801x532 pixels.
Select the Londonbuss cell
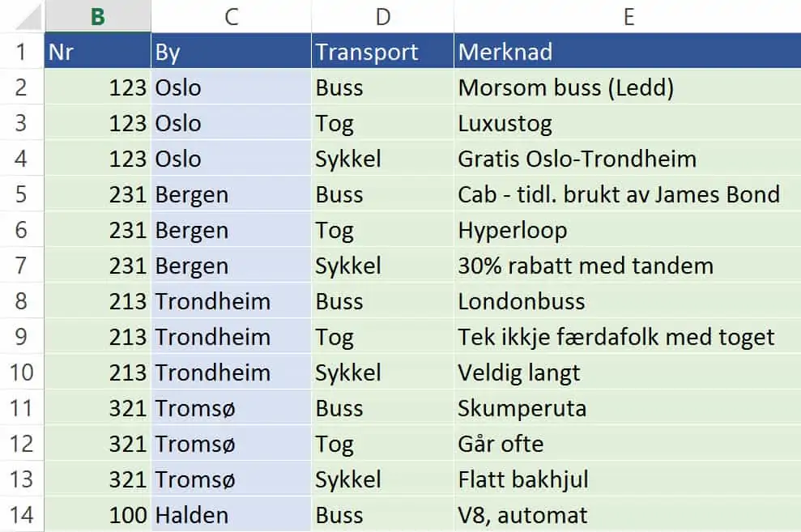(628, 300)
